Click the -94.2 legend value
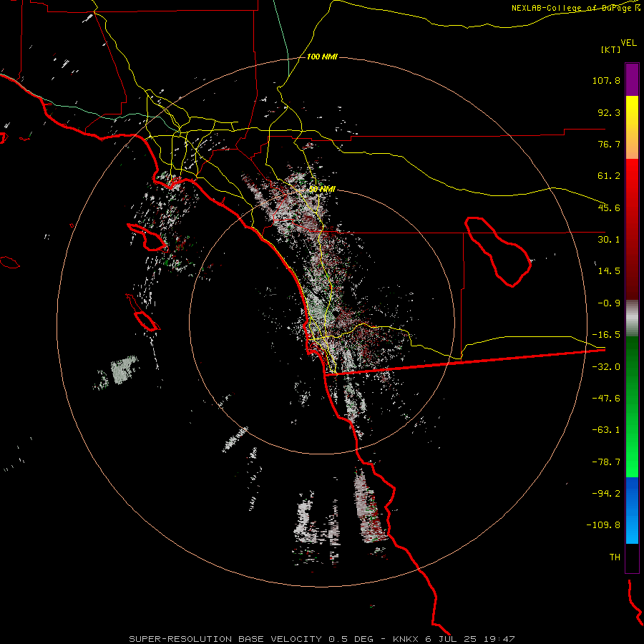 point(606,494)
